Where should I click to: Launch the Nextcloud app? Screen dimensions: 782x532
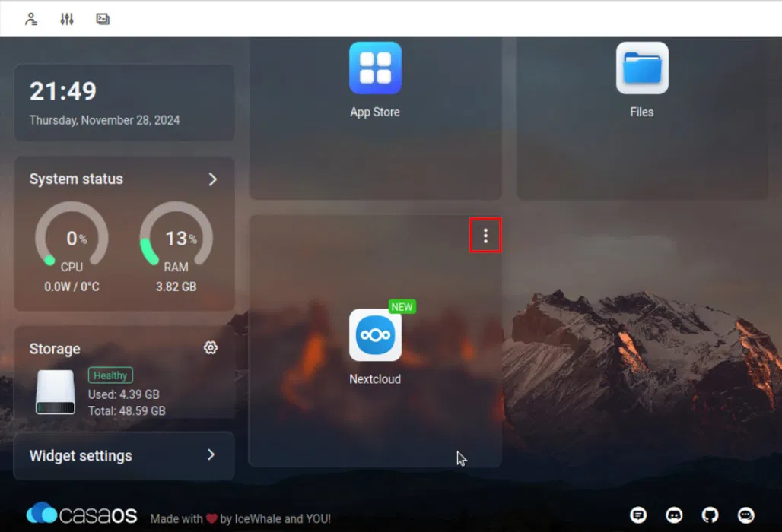[x=374, y=334]
